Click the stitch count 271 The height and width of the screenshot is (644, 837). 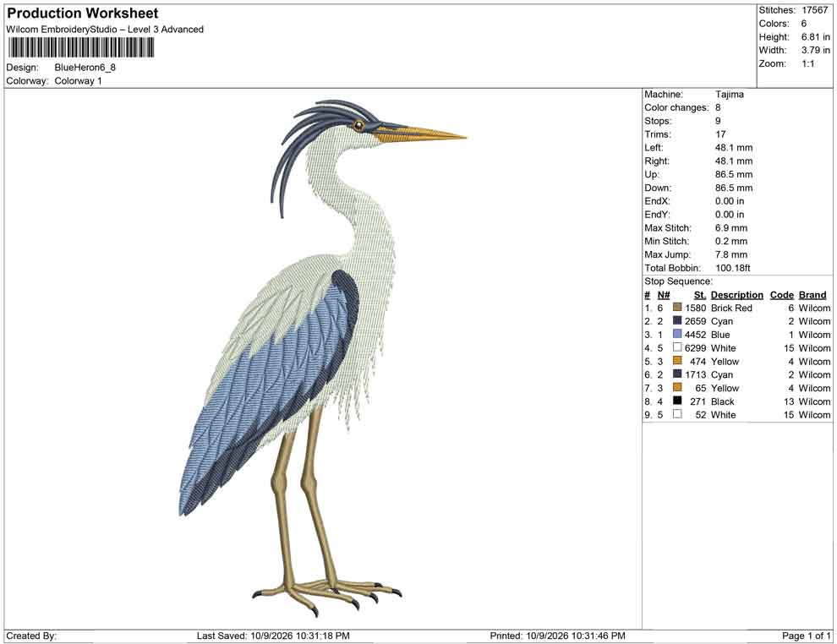tap(697, 401)
